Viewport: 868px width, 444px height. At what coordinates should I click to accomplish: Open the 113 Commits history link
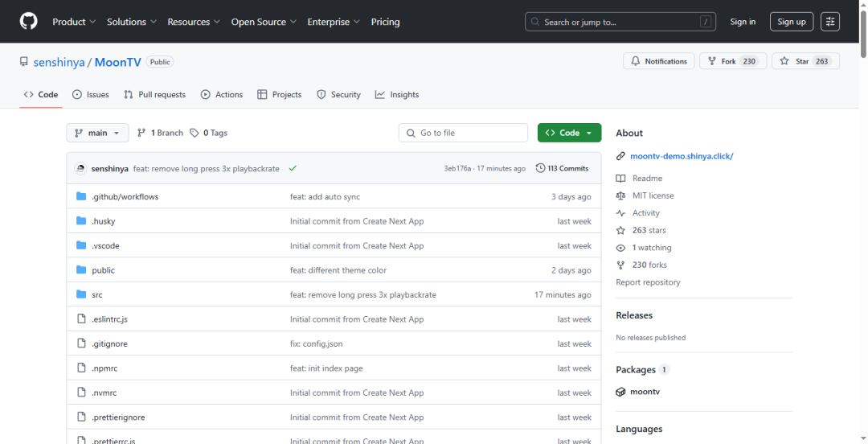562,168
